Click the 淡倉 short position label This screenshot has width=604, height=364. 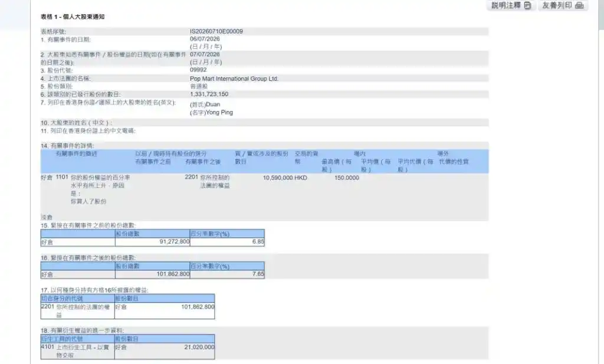point(47,217)
